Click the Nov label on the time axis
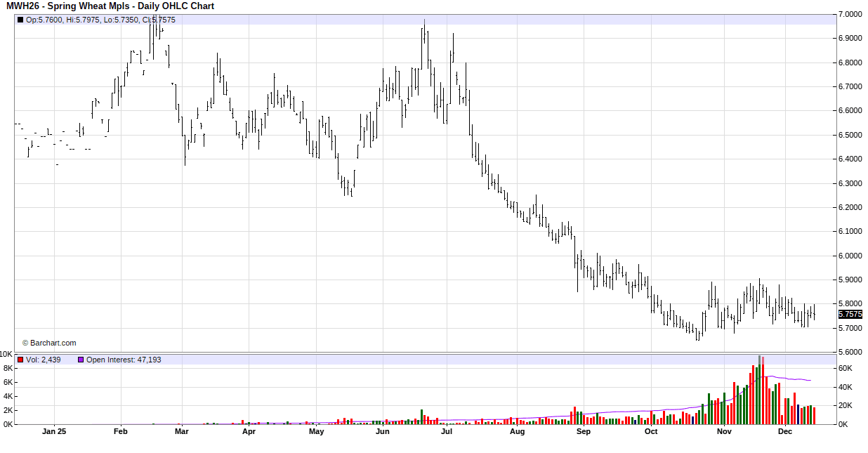This screenshot has height=453, width=868. (x=724, y=432)
